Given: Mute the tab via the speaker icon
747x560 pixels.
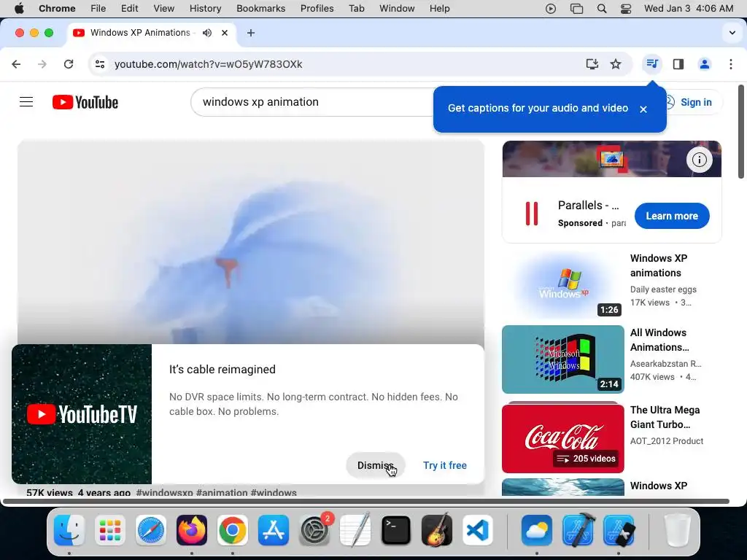Looking at the screenshot, I should (x=206, y=32).
